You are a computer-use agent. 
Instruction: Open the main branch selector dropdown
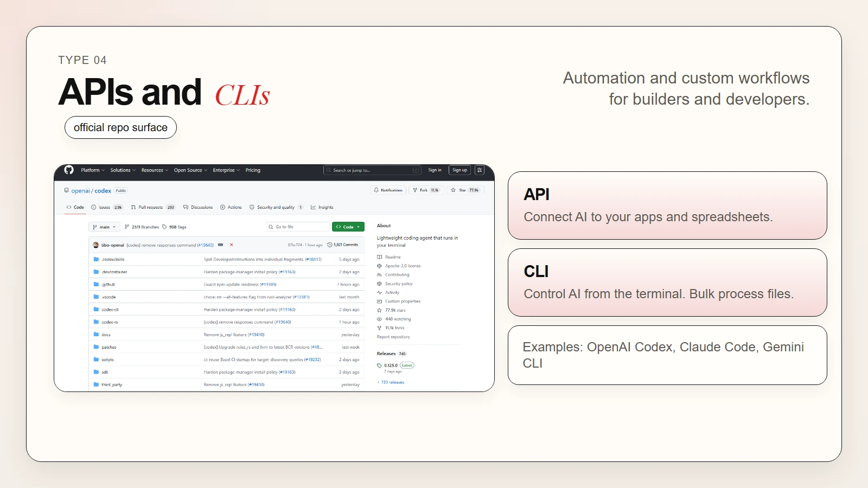tap(104, 227)
